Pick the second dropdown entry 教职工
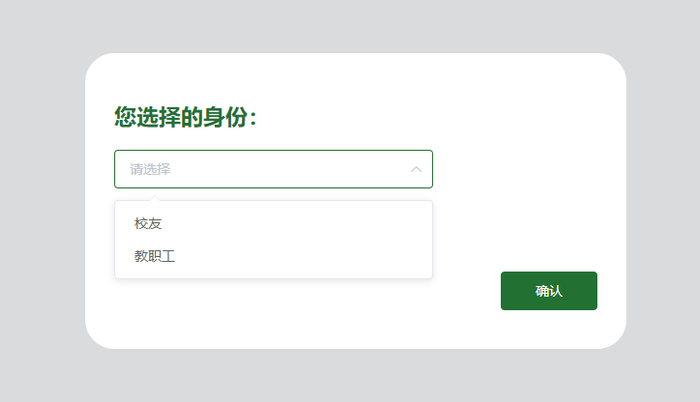Viewport: 700px width, 402px height. point(155,256)
